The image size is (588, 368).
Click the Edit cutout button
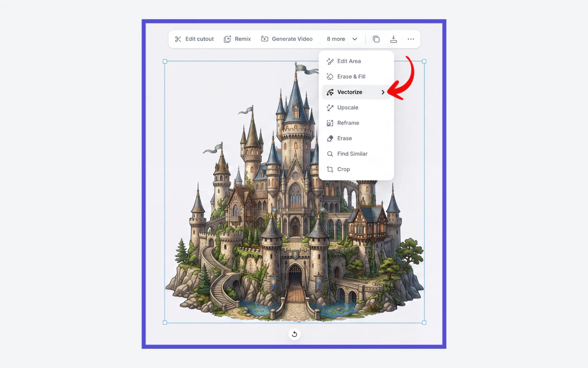(x=195, y=39)
